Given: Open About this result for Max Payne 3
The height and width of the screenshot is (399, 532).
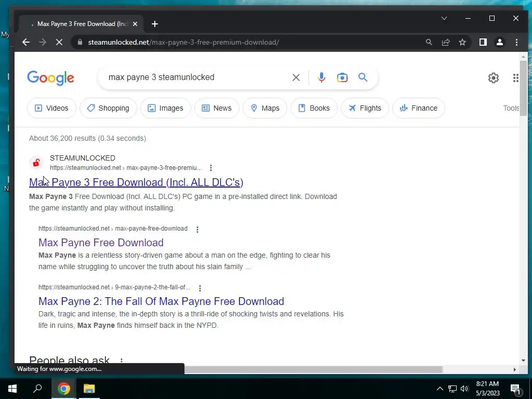Looking at the screenshot, I should point(211,168).
